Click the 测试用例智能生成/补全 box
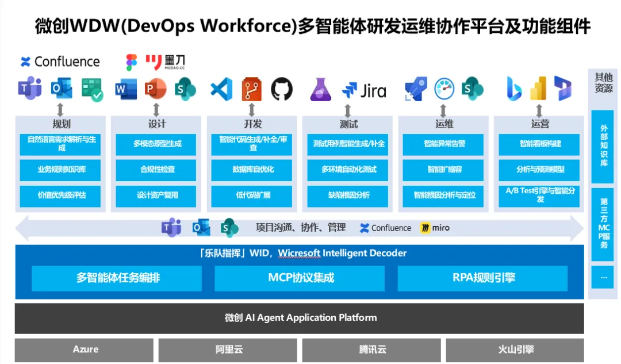 point(348,144)
